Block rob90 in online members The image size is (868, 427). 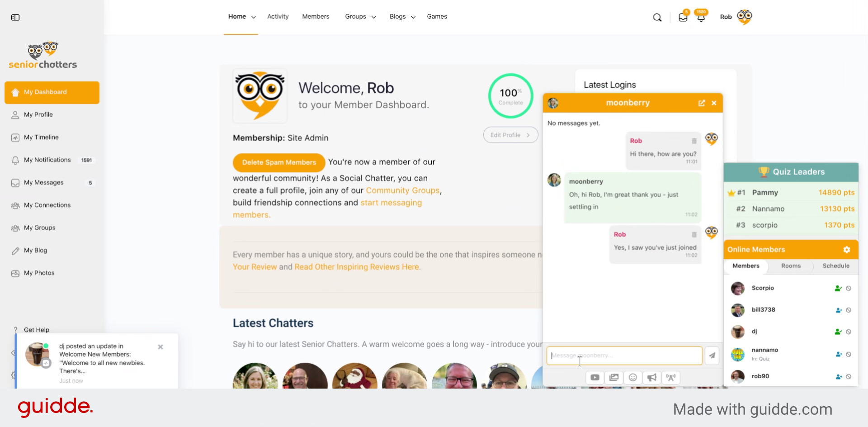849,376
